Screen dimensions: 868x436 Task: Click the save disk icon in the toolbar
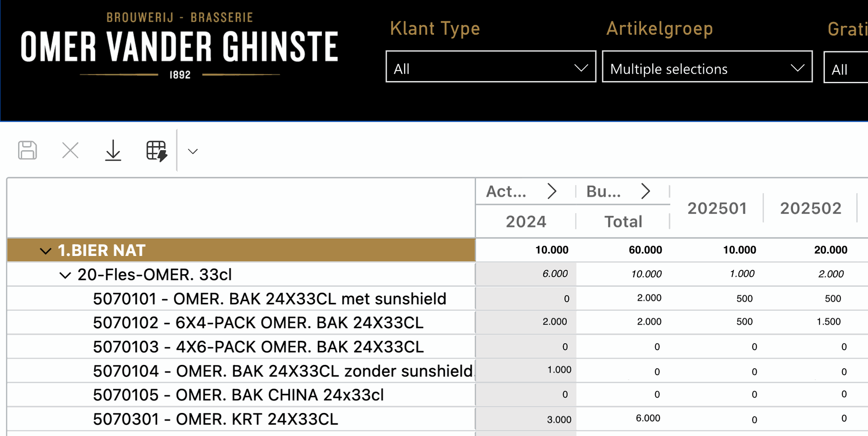point(28,150)
